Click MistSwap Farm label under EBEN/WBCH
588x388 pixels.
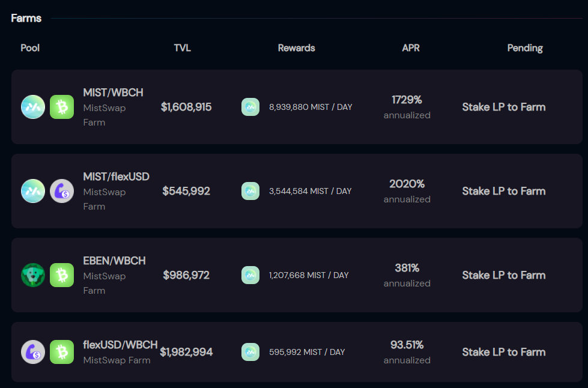(x=105, y=283)
